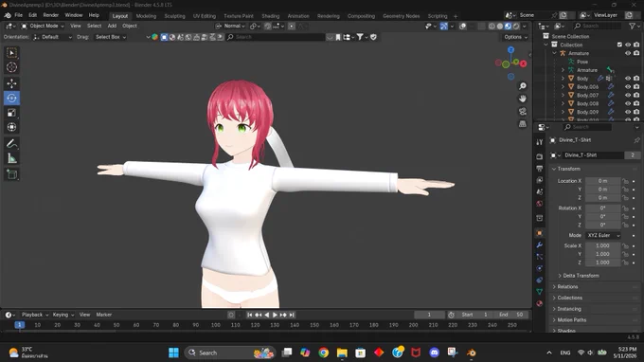Switch to the Shading workspace tab
The width and height of the screenshot is (644, 362).
[x=270, y=16]
